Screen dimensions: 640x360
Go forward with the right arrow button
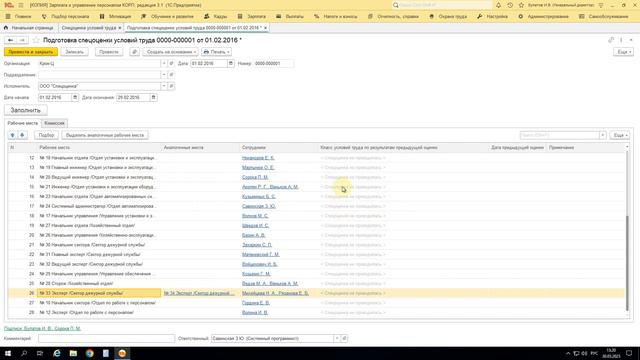coord(22,40)
